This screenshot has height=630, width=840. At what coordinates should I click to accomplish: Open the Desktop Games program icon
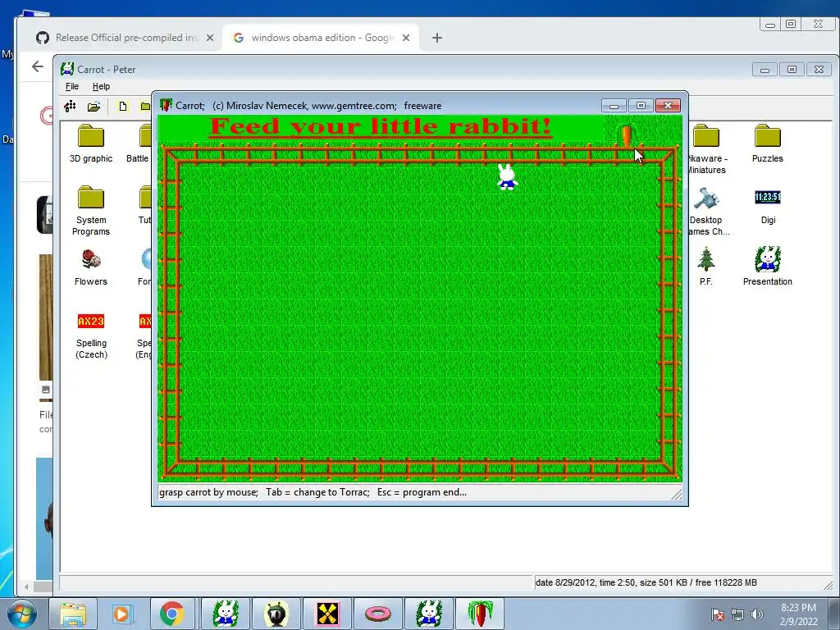[x=708, y=211]
